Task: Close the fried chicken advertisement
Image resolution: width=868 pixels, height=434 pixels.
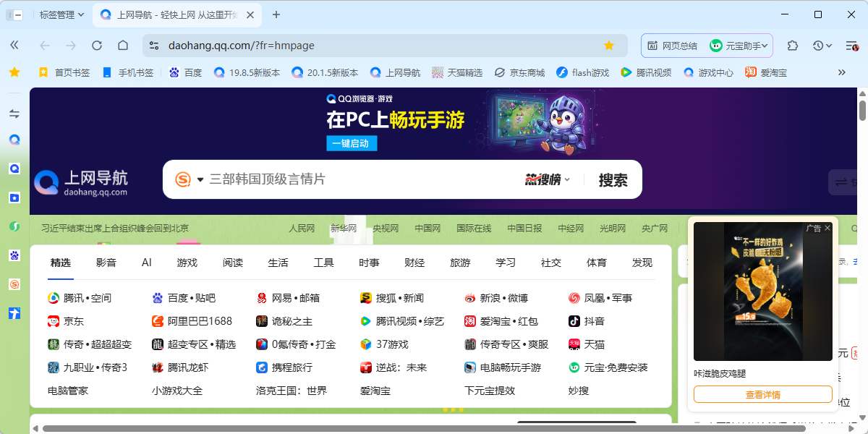Action: [827, 228]
